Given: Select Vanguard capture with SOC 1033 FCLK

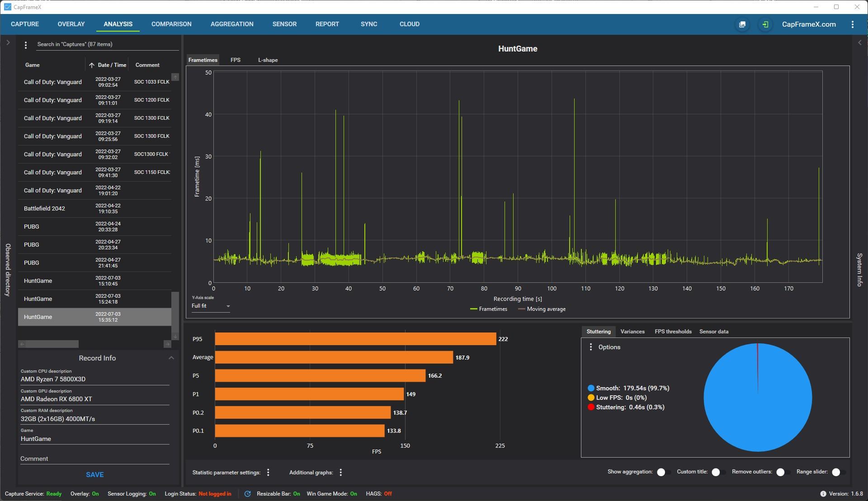Looking at the screenshot, I should (95, 82).
